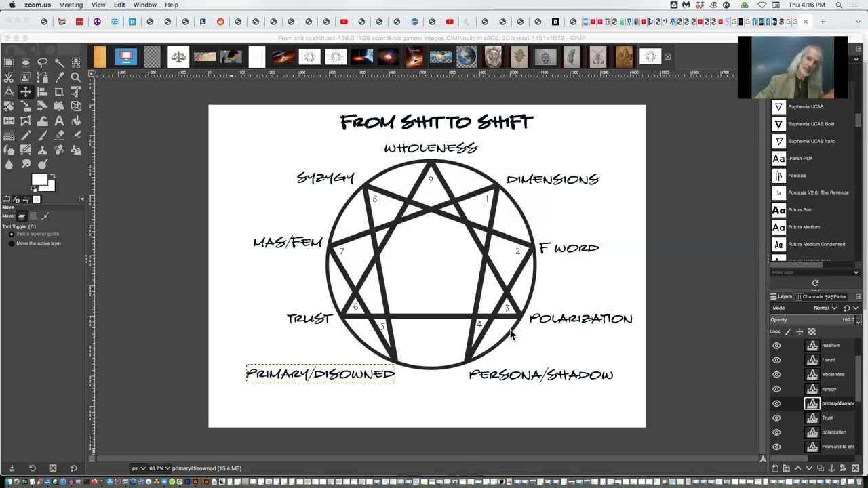Select the Pencil tool

(25, 135)
